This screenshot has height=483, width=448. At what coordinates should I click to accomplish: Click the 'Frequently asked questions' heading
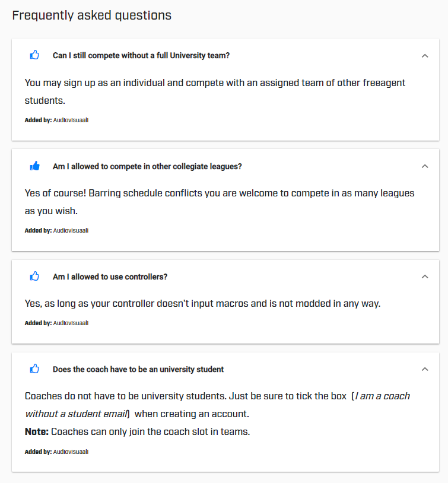(92, 15)
